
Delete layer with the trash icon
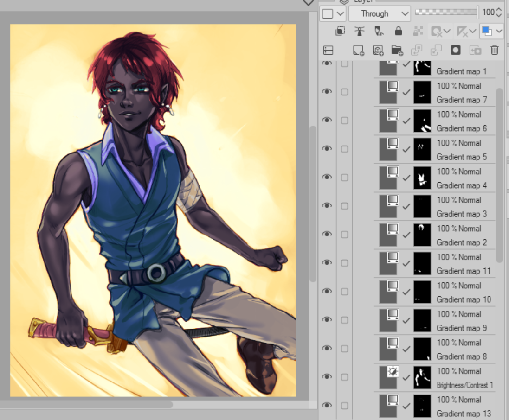click(x=495, y=50)
